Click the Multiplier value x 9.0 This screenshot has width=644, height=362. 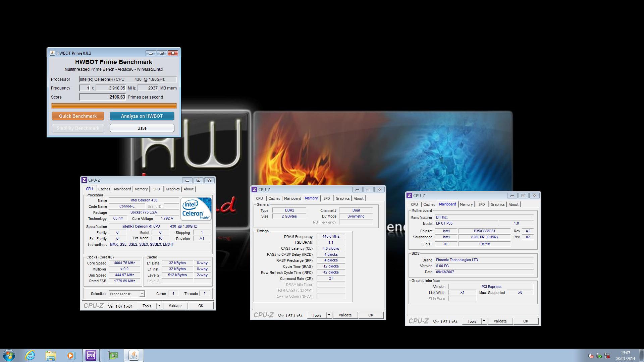pos(124,269)
